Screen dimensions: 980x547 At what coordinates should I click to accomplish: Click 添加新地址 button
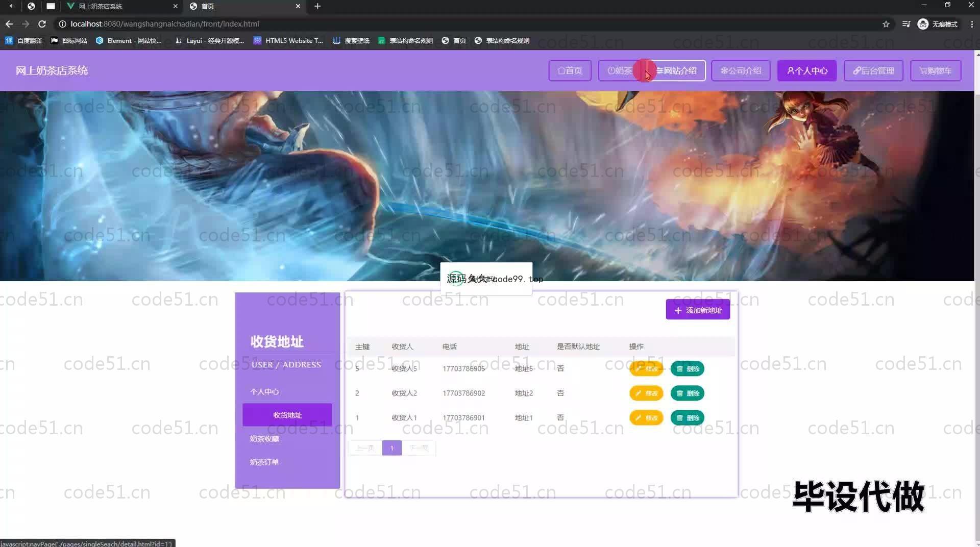[698, 310]
